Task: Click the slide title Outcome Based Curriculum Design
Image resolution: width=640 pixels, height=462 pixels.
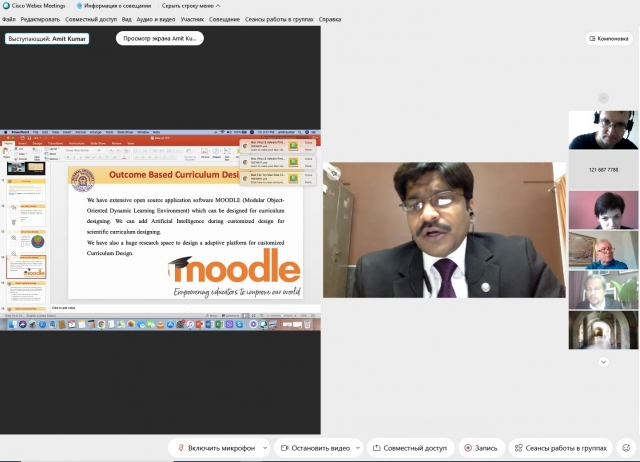Action: tap(174, 175)
